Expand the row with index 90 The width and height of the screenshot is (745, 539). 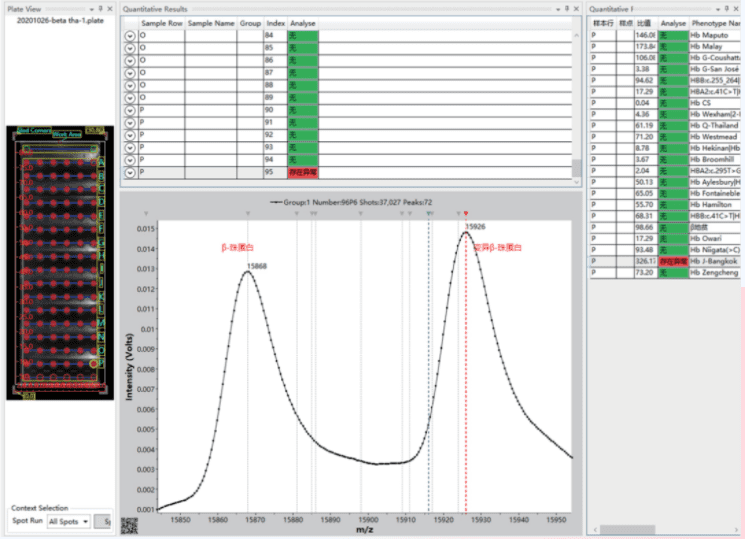click(x=129, y=109)
